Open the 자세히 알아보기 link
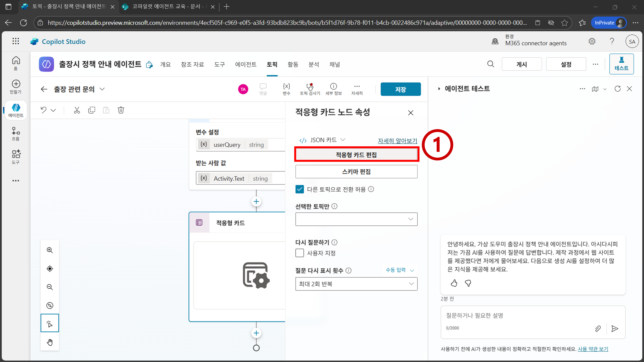 (397, 141)
